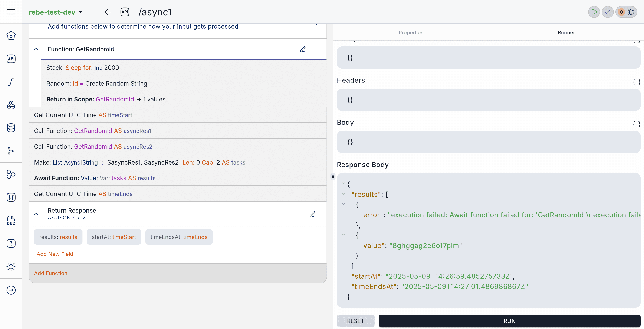
Task: Open the API section in sidebar
Action: point(11,59)
